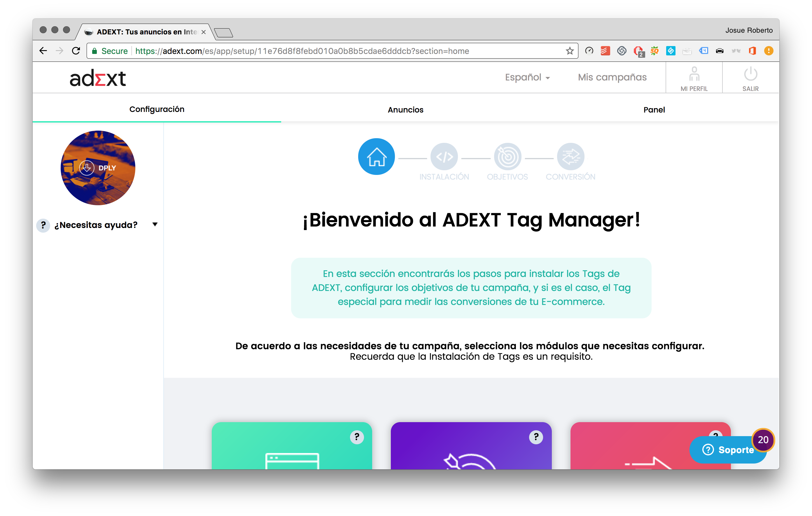Viewport: 812px width, 516px height.
Task: Stay on the Configuración tab
Action: [x=157, y=109]
